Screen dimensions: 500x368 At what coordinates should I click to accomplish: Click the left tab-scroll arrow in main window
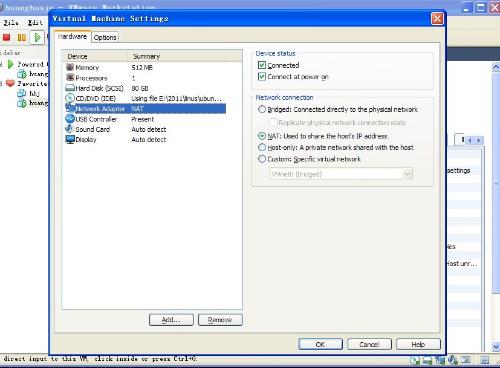pyautogui.click(x=470, y=140)
